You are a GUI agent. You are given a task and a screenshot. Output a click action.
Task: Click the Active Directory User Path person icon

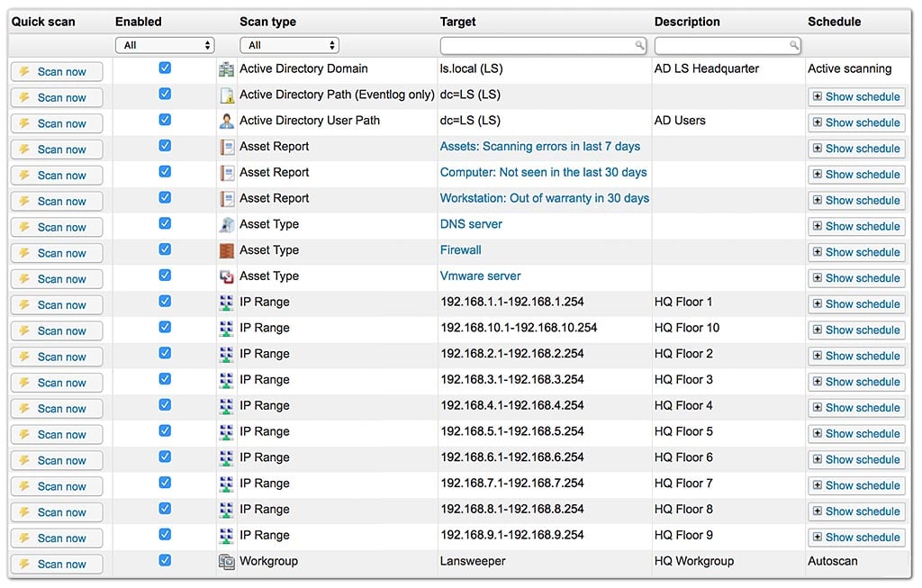226,122
